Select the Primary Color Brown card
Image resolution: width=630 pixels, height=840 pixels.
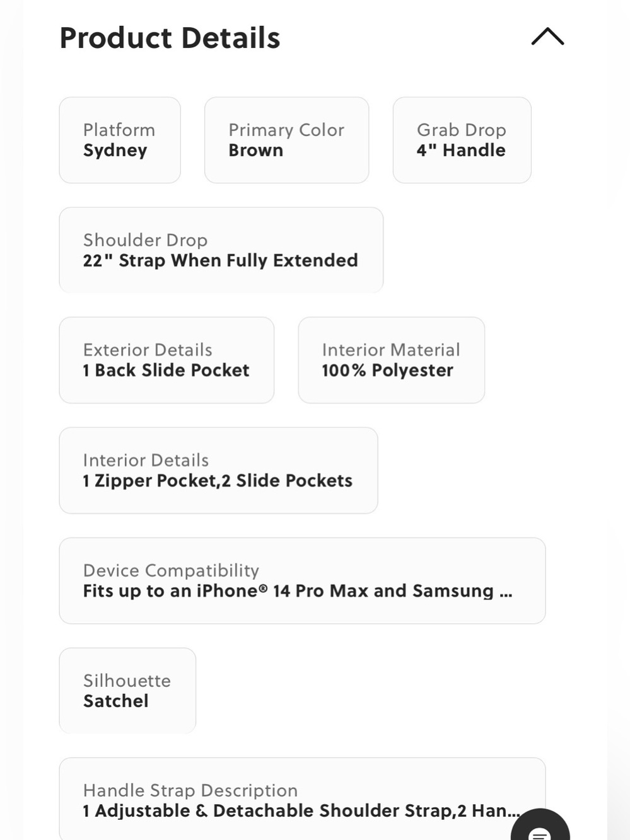click(286, 140)
